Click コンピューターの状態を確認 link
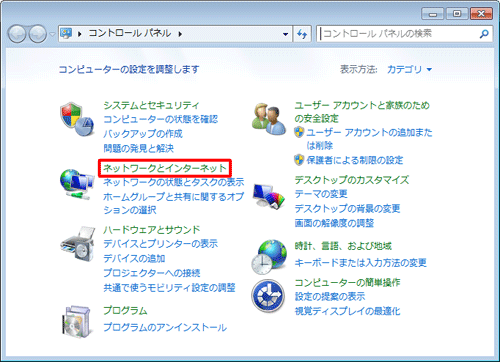This screenshot has height=362, width=500. coord(161,119)
